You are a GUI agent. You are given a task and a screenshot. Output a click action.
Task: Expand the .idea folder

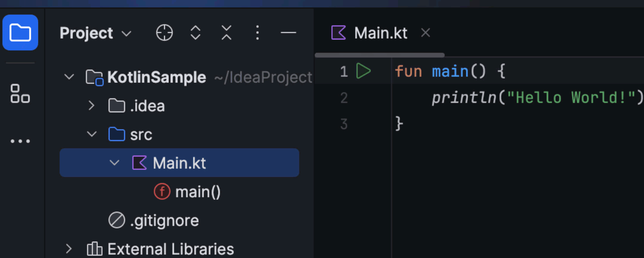91,105
